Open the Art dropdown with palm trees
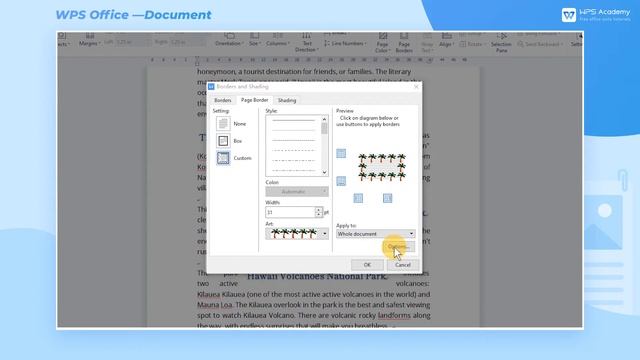Screen dimensions: 640x360 [x=297, y=233]
